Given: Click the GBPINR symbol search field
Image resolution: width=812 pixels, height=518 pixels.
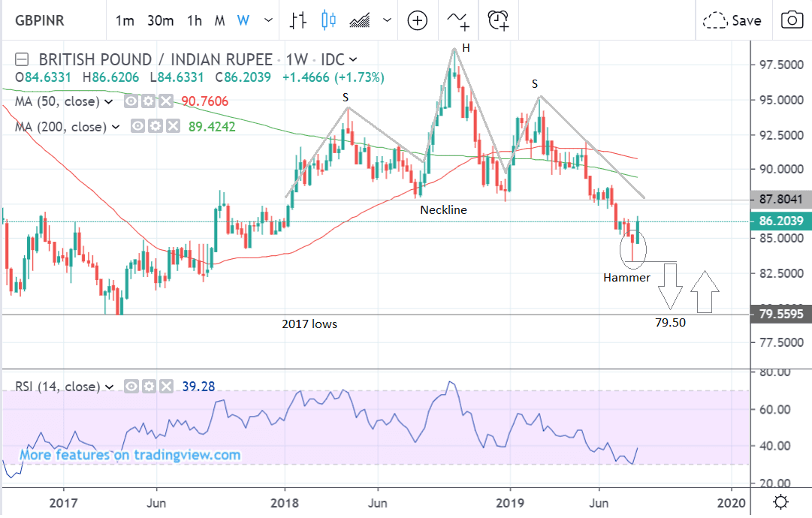Looking at the screenshot, I should point(45,21).
